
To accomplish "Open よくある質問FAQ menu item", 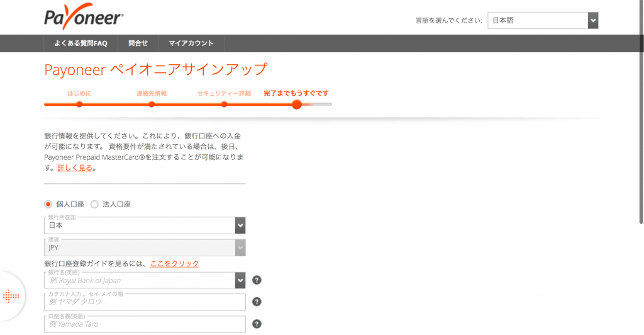I will pos(80,43).
